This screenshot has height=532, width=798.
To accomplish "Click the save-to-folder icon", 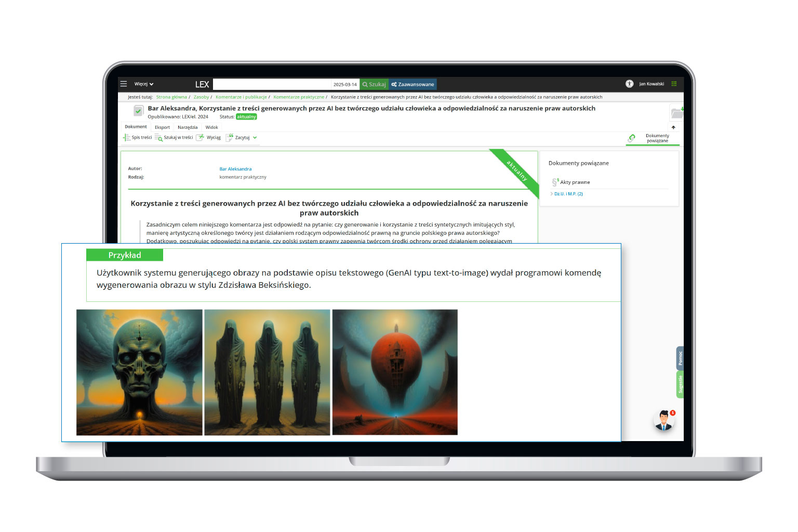I will [676, 112].
